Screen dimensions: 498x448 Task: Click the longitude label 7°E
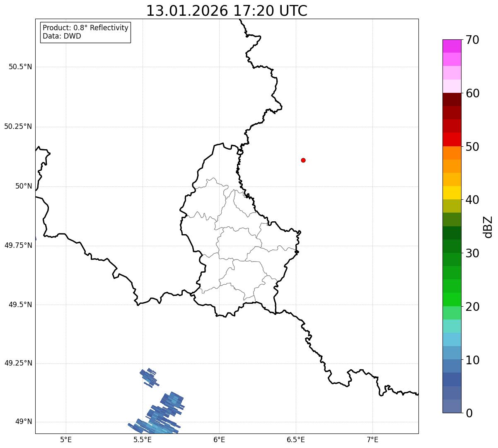pyautogui.click(x=372, y=439)
